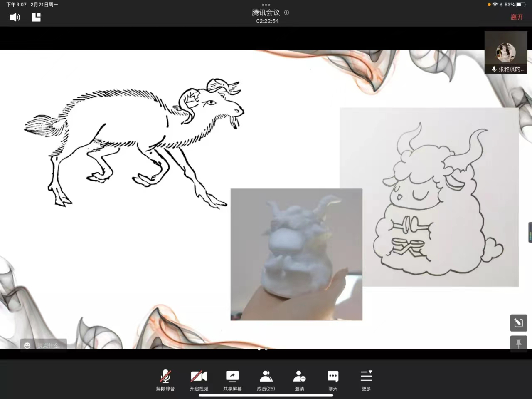Open emoji picker beside chat input
This screenshot has width=532, height=399.
click(x=27, y=345)
